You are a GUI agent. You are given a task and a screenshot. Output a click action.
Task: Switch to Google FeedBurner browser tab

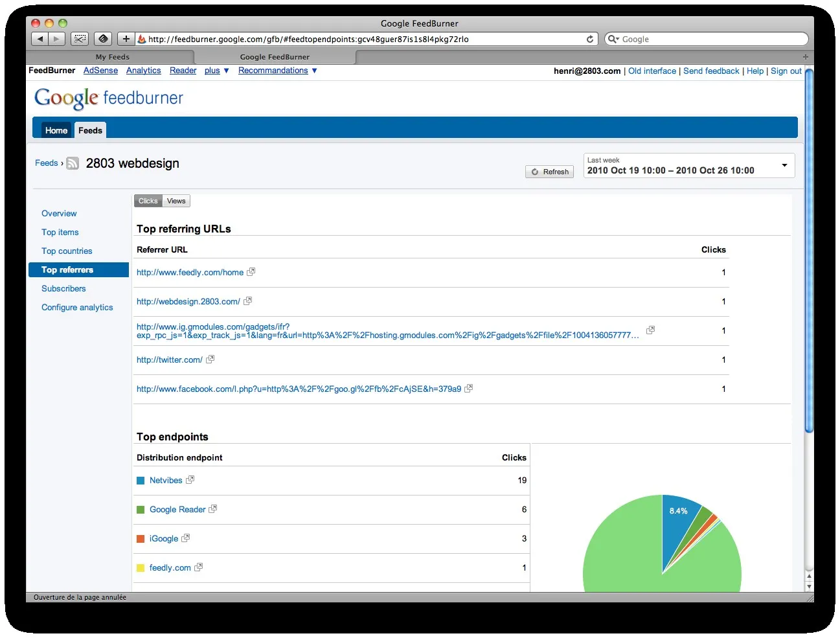tap(275, 57)
